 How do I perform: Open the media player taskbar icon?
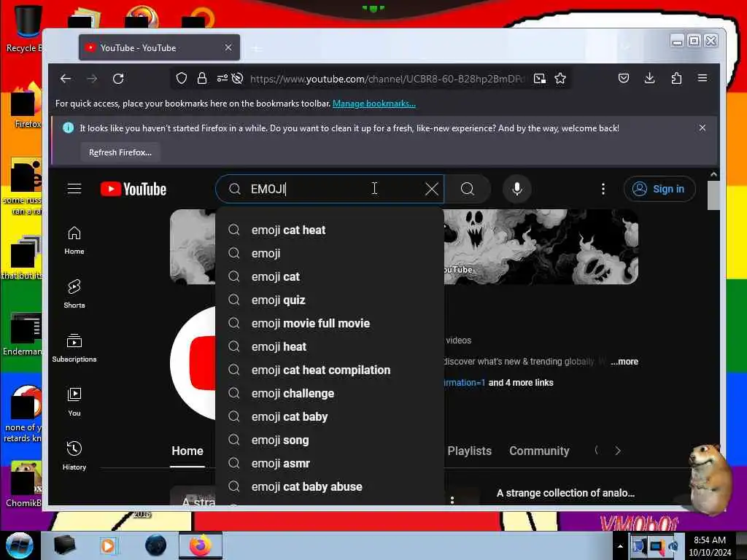click(x=108, y=545)
